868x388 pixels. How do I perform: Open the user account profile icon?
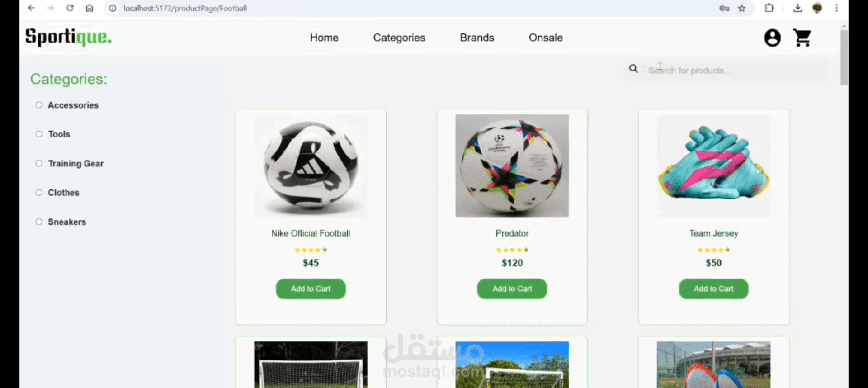(772, 38)
